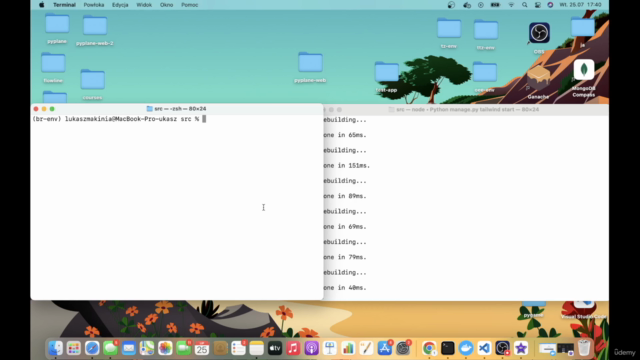
Task: Open OBS from the Dock
Action: click(502, 348)
